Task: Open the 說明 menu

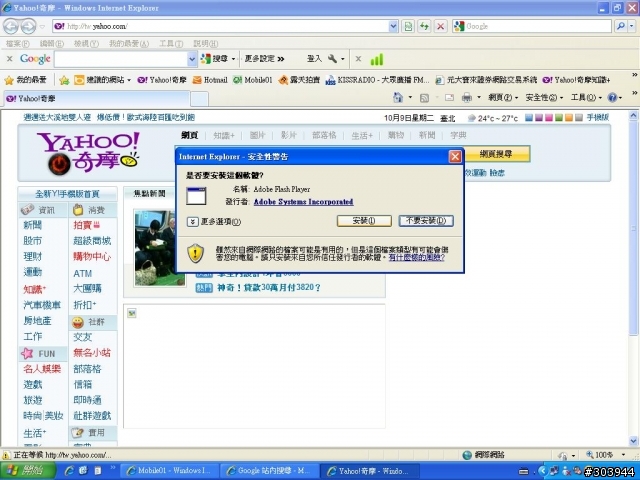Action: coord(205,43)
